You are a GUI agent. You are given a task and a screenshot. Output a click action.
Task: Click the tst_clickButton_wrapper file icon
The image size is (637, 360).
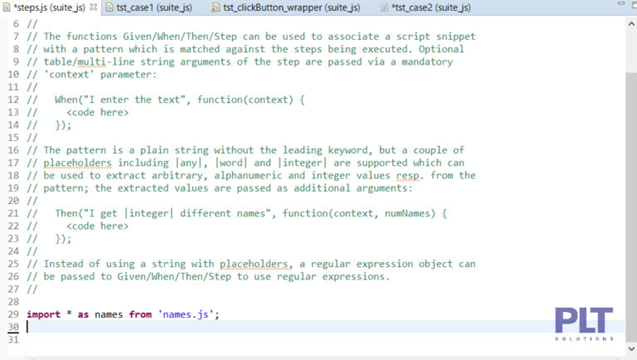tap(215, 7)
